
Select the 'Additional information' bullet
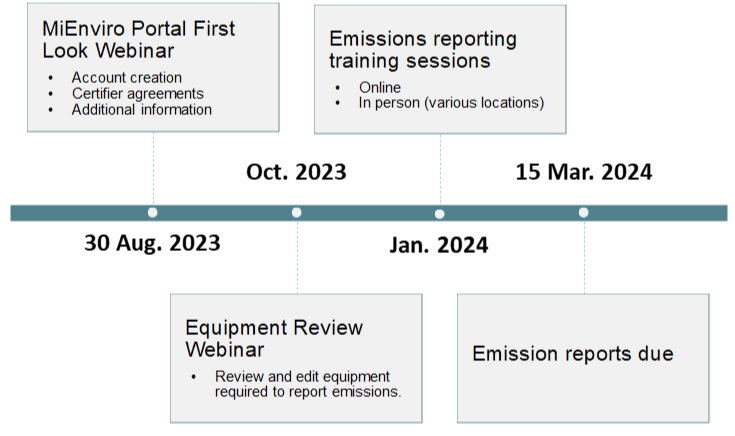click(x=142, y=109)
